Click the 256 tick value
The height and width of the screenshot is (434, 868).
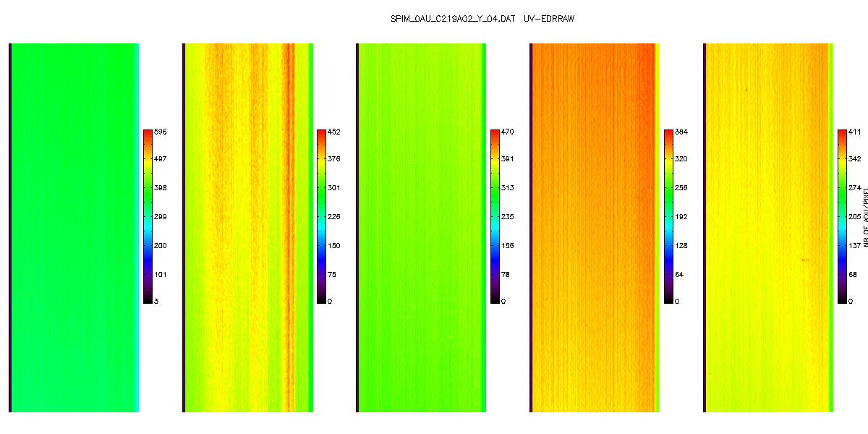(681, 187)
